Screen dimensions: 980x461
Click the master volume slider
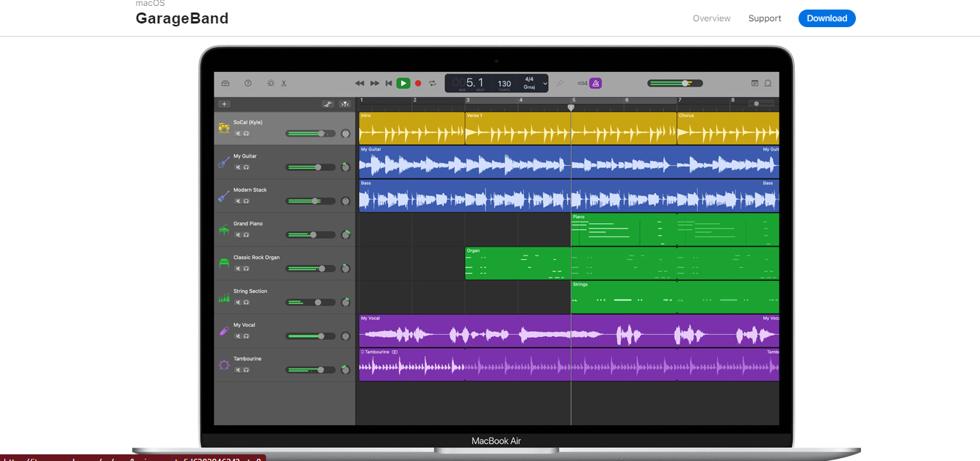pyautogui.click(x=675, y=84)
